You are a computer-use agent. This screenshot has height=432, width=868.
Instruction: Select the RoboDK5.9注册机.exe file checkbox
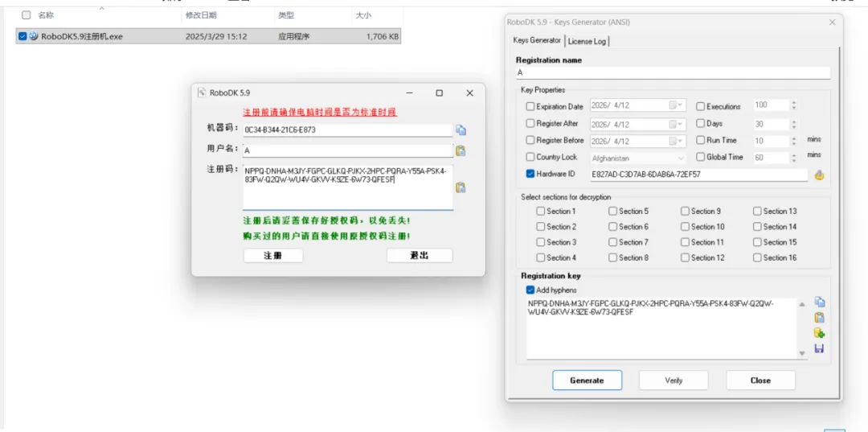pos(23,36)
